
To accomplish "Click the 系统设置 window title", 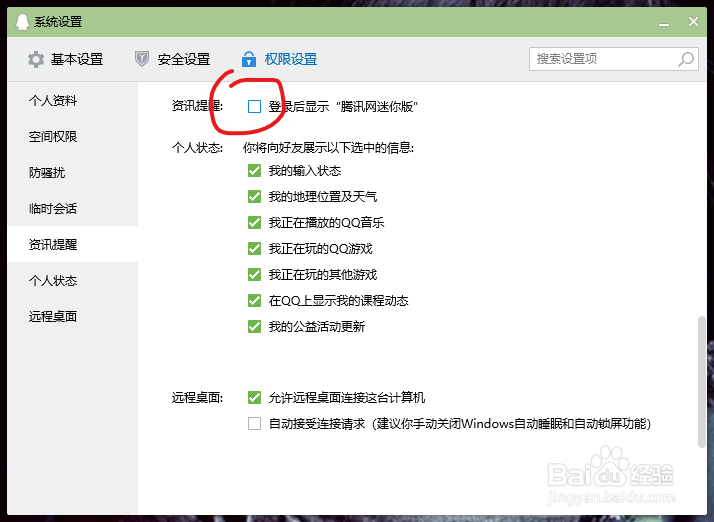I will (x=58, y=21).
